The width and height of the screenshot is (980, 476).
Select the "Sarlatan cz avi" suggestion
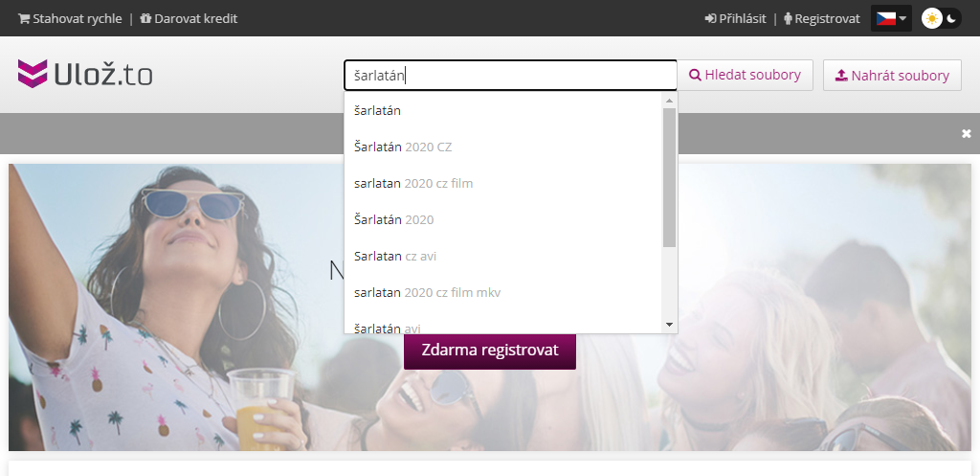tap(395, 257)
